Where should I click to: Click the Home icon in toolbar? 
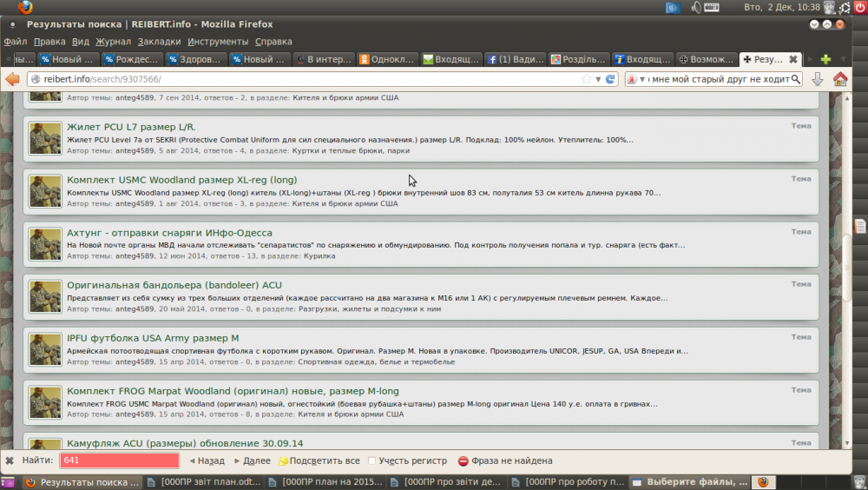839,79
